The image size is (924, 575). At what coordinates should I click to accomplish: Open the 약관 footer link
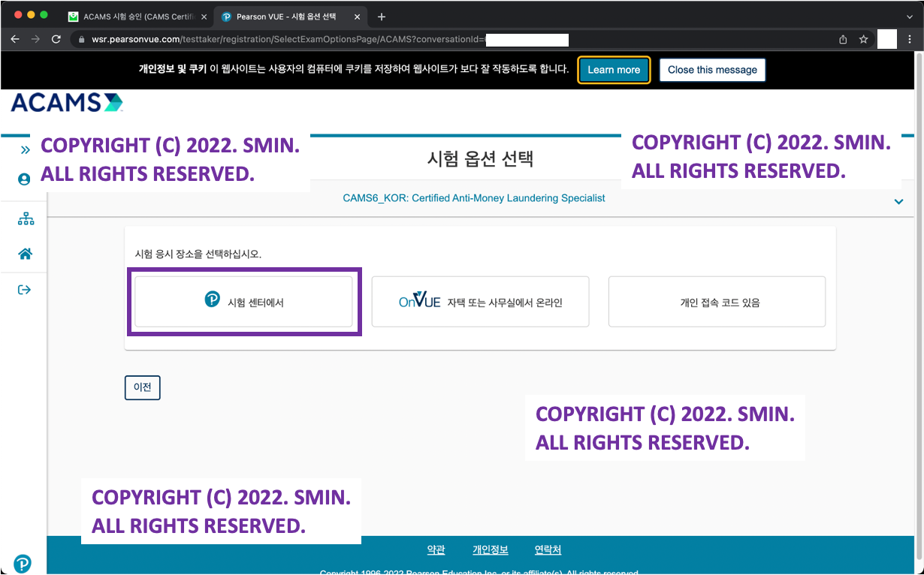(436, 549)
